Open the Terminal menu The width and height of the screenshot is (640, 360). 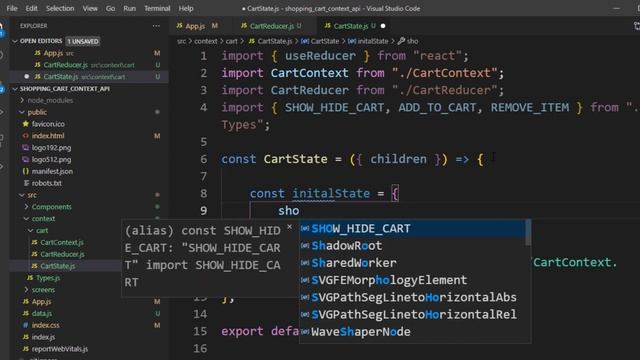[157, 8]
